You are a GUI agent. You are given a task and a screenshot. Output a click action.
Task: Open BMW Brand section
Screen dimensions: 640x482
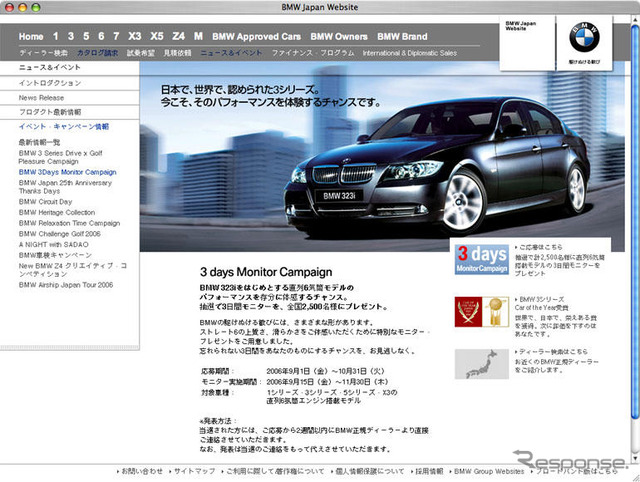(x=402, y=36)
